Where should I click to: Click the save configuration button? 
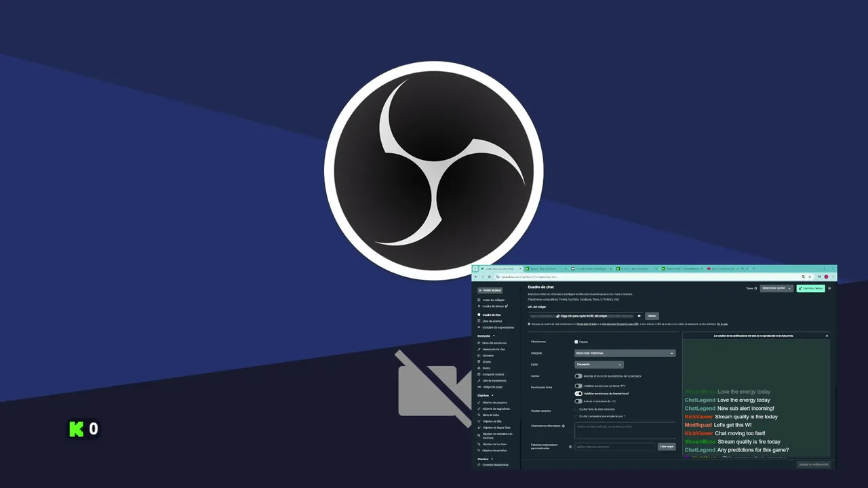812,464
